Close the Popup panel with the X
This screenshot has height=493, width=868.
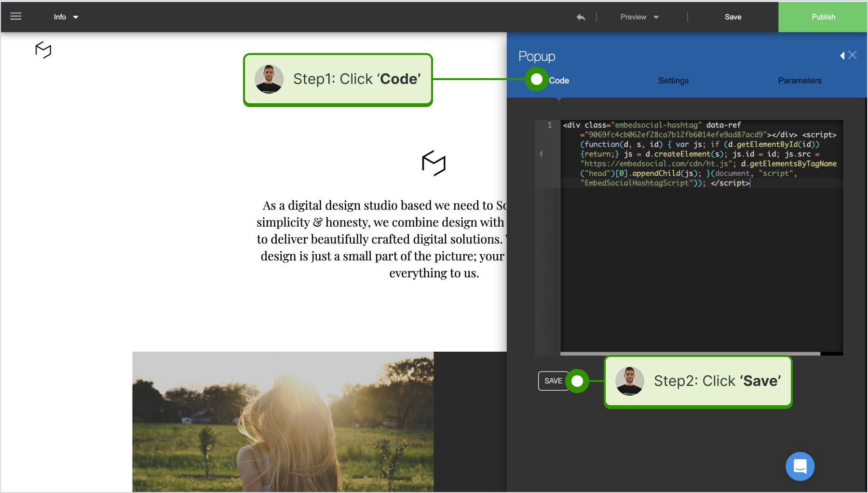(853, 55)
